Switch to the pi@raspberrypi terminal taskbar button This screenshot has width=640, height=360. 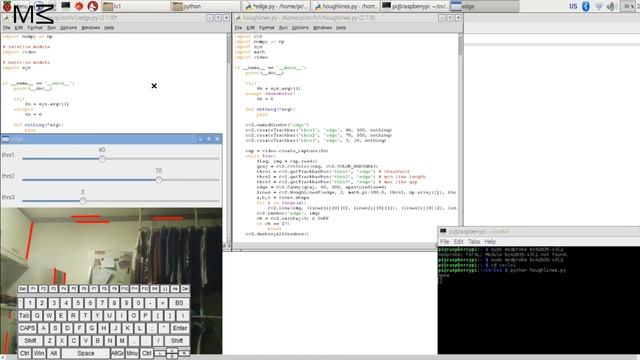(415, 6)
